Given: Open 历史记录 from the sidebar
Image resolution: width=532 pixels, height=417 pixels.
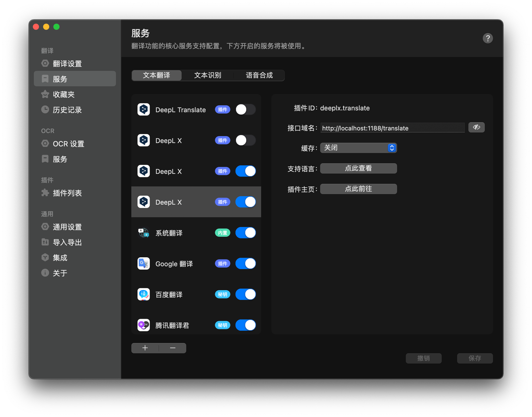Looking at the screenshot, I should (68, 110).
